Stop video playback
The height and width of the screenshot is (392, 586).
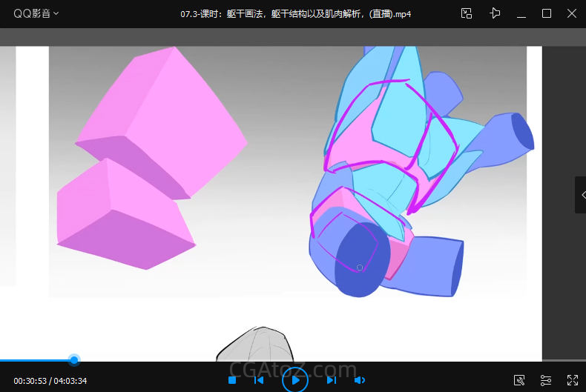(232, 380)
